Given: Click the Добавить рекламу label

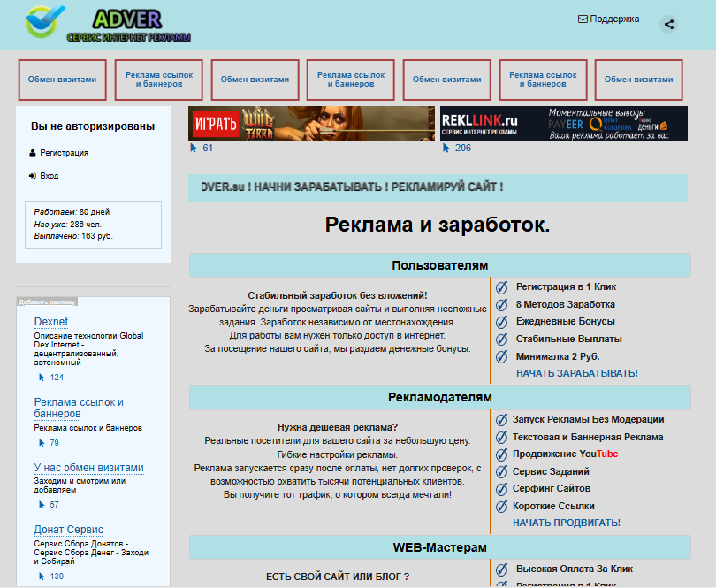Looking at the screenshot, I should (47, 302).
